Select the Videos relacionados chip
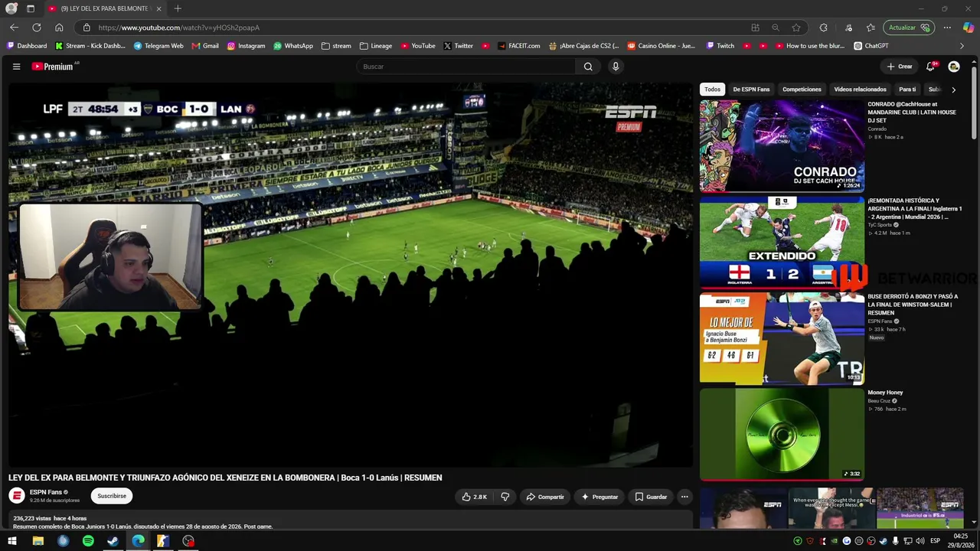The height and width of the screenshot is (551, 980). (x=860, y=90)
